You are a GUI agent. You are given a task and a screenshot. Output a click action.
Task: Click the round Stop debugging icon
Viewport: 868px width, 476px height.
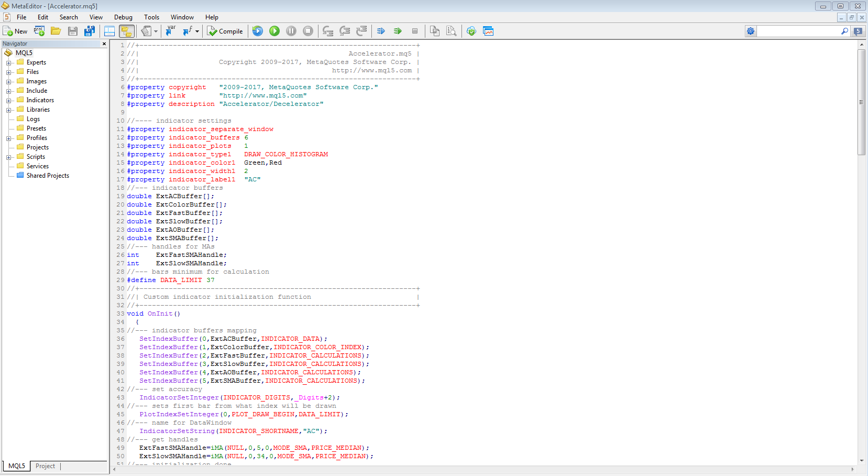(308, 31)
